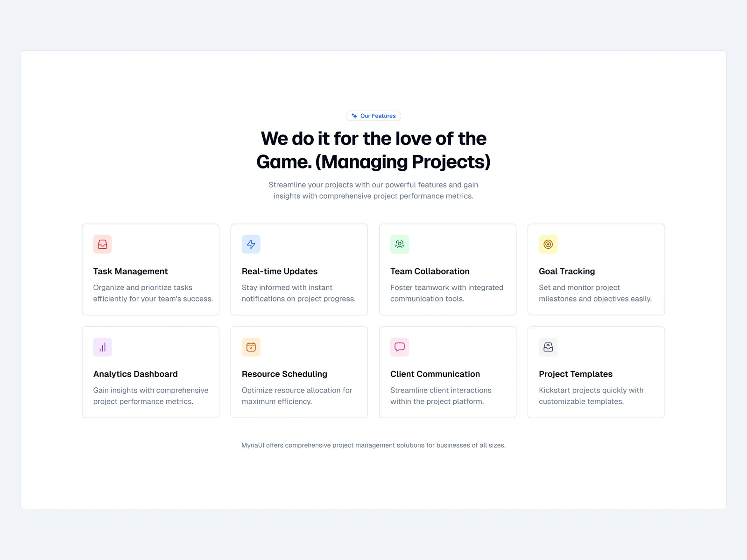Click the pink chat bubble Client Communication icon
Viewport: 747px width, 560px height.
[x=400, y=347]
